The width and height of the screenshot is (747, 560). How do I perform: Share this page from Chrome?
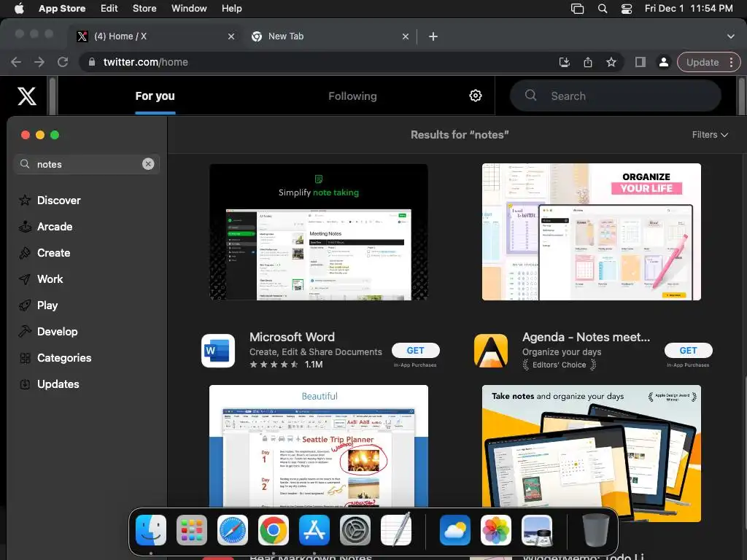tap(588, 63)
